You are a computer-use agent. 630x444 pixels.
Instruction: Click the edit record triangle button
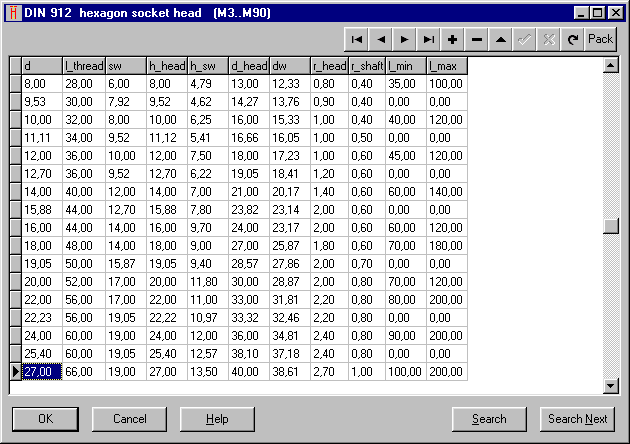click(501, 40)
